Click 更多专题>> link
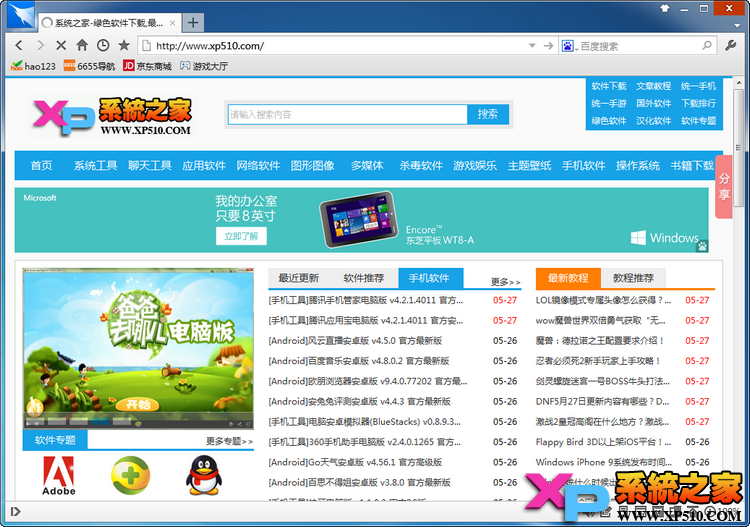Viewport: 750px width, 527px height. coord(230,441)
